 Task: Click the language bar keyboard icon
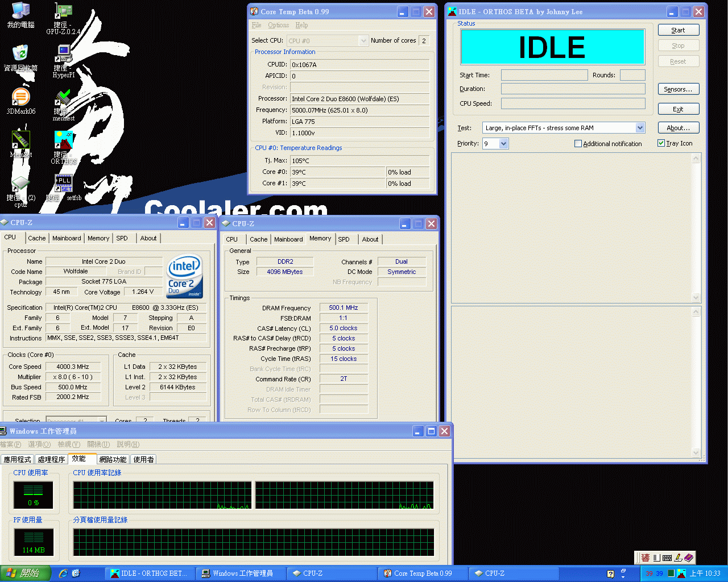pos(667,558)
